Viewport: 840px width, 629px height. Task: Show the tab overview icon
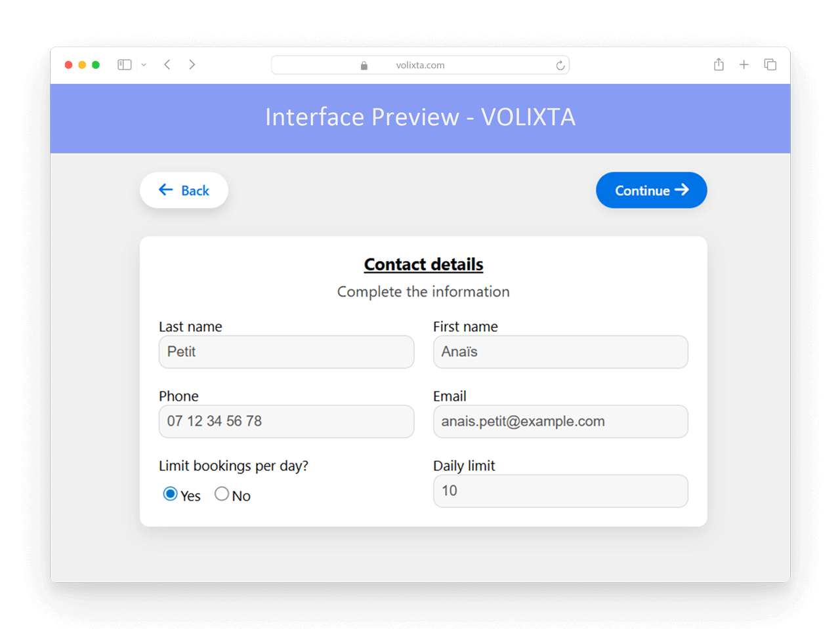tap(770, 64)
